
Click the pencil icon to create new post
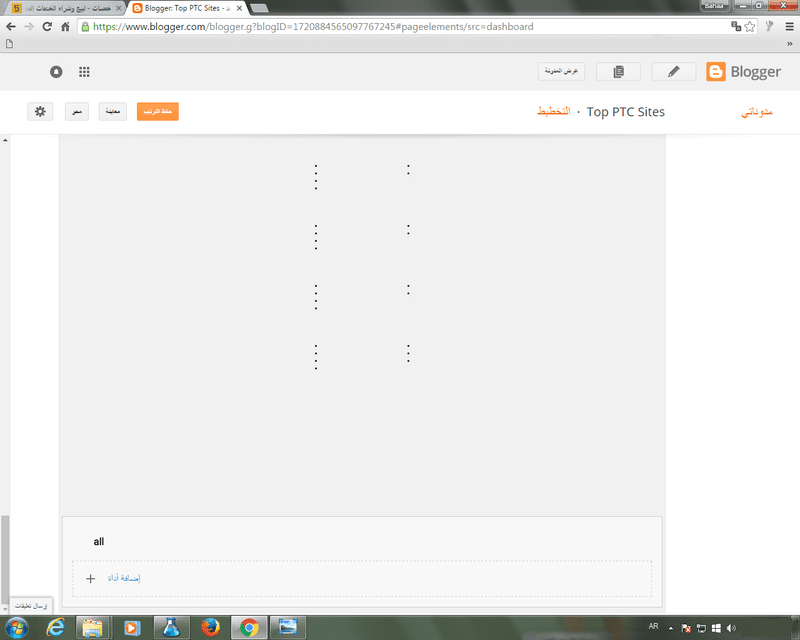point(673,71)
